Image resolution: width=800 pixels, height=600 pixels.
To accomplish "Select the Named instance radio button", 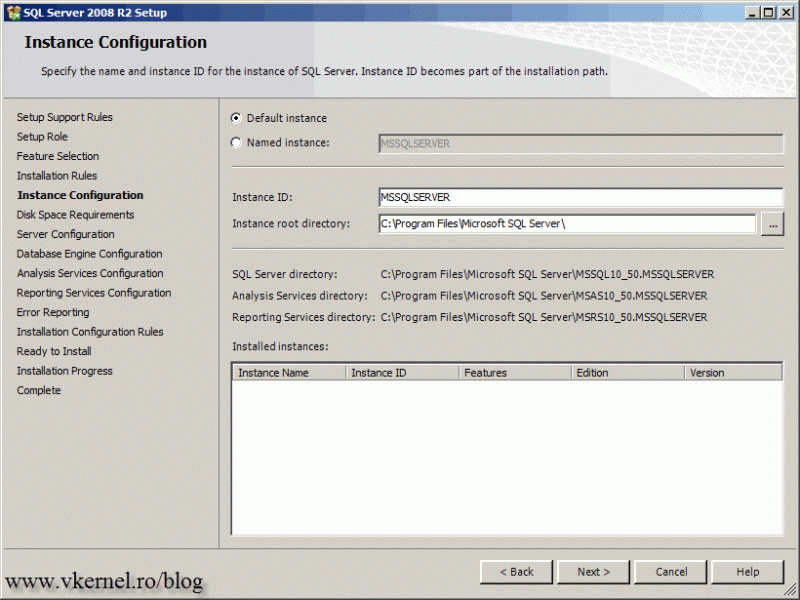I will [x=235, y=141].
